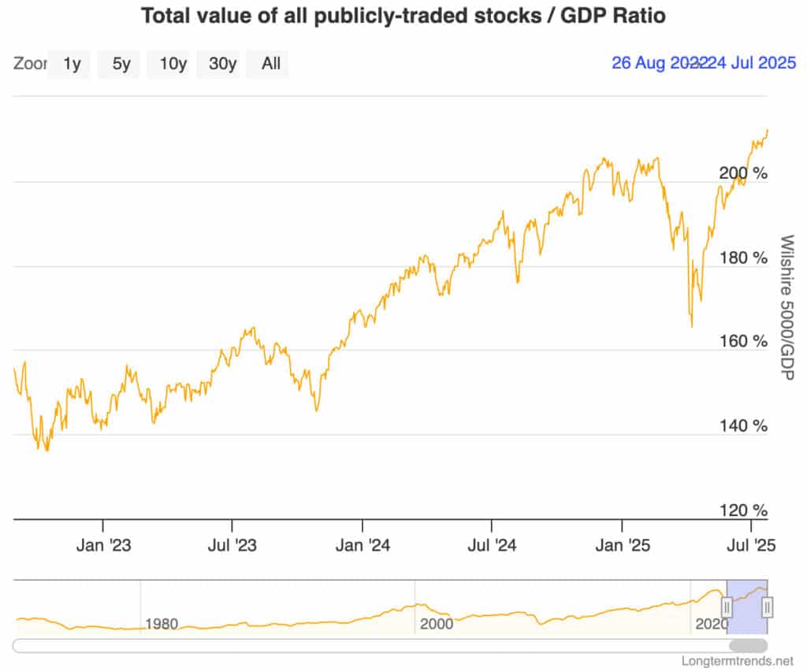Click the start date 26 Aug 2022 field
Screen dimensions: 807x672
(x=654, y=64)
